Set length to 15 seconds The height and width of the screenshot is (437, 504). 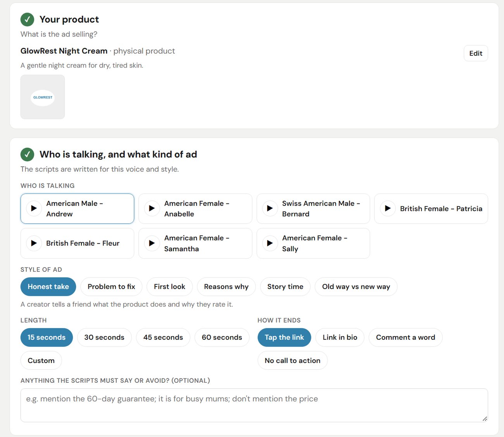(47, 337)
